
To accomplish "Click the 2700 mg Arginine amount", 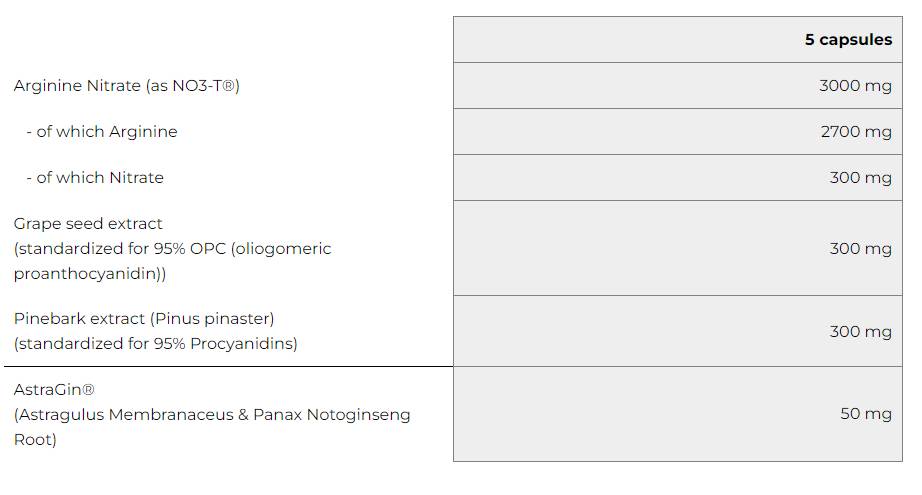I will pyautogui.click(x=856, y=132).
